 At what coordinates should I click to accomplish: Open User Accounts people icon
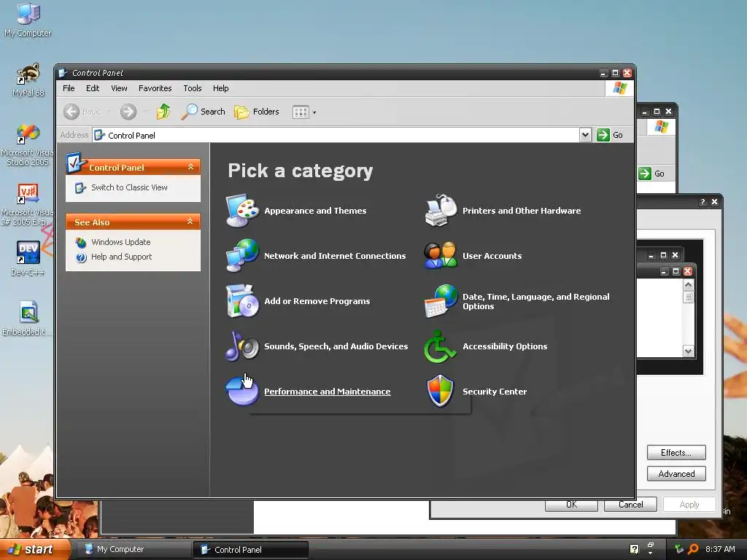441,256
